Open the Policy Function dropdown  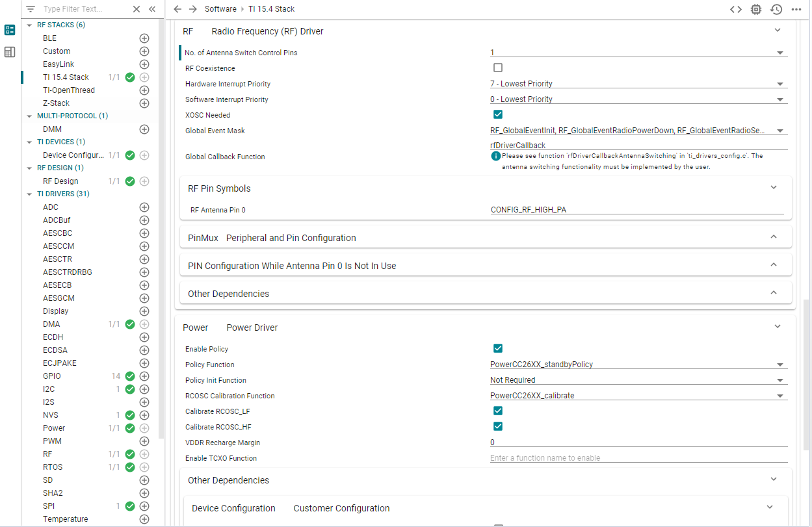click(x=638, y=365)
